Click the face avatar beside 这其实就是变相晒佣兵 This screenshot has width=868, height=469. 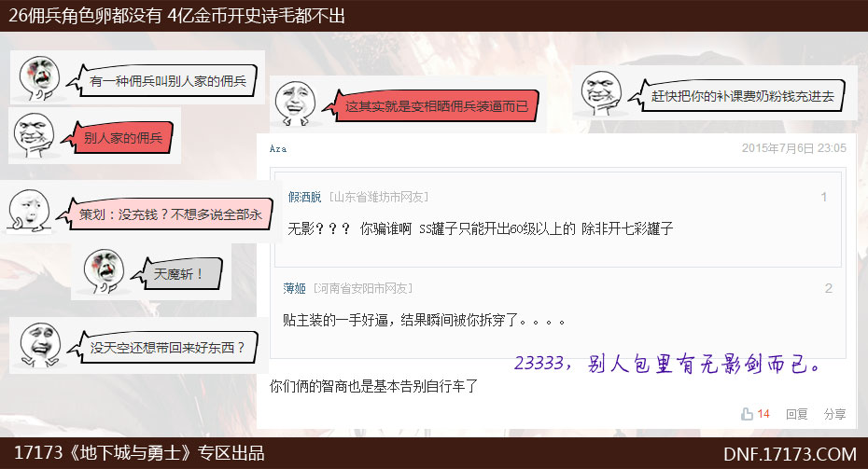coord(295,103)
